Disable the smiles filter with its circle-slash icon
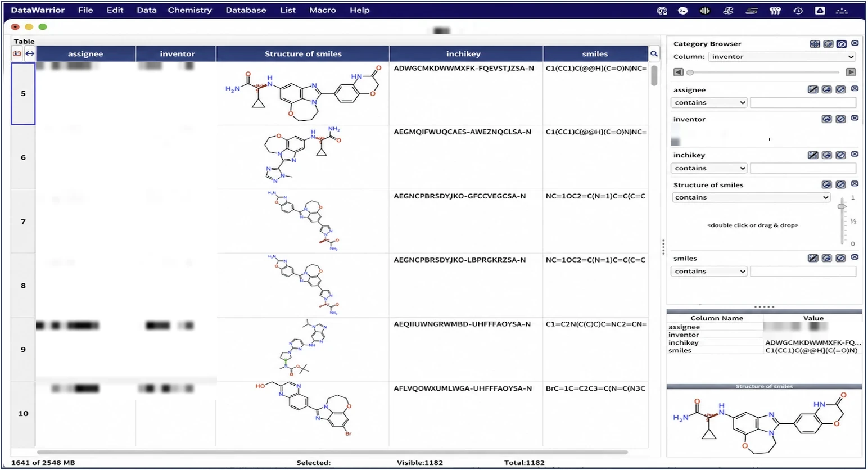The width and height of the screenshot is (868, 470). 840,258
